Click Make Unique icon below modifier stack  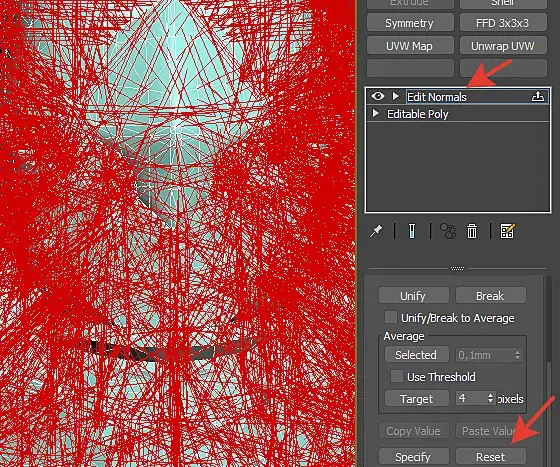(448, 231)
